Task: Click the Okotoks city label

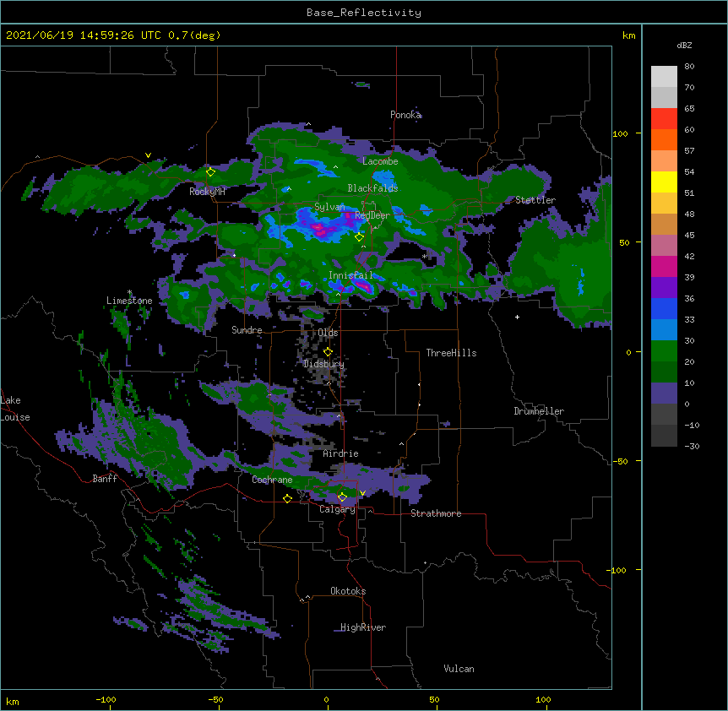Action: pyautogui.click(x=348, y=591)
